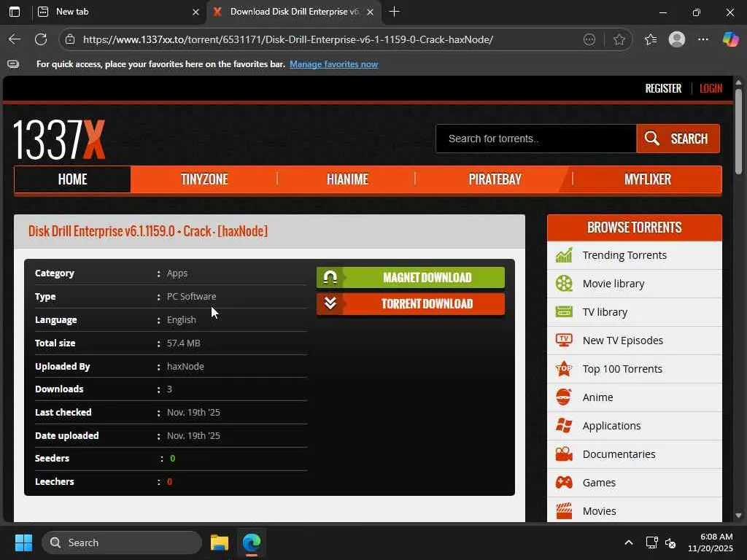Click Manage favorites now link
This screenshot has height=560, width=747.
(x=333, y=64)
